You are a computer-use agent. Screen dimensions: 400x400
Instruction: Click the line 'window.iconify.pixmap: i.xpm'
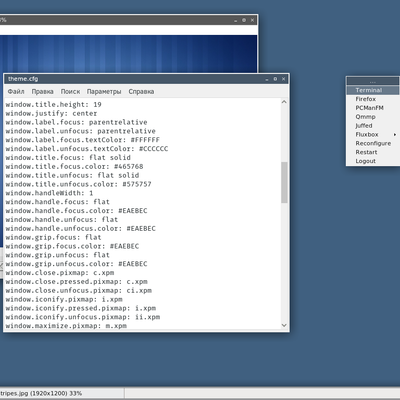[x=64, y=299]
